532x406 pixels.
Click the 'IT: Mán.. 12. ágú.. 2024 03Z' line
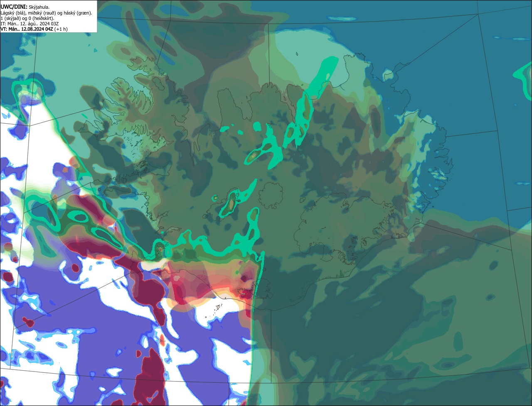tap(30, 24)
